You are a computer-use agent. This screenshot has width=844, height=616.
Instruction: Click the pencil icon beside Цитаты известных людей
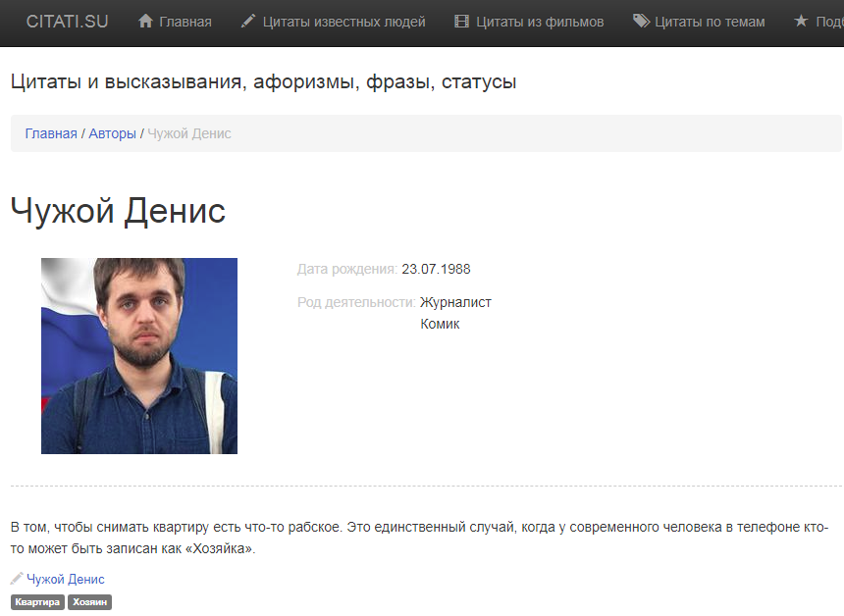click(247, 21)
